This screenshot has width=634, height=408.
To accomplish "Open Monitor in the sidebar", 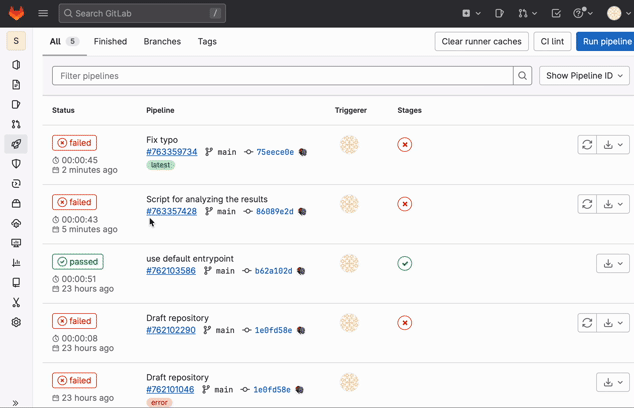I will [x=16, y=243].
